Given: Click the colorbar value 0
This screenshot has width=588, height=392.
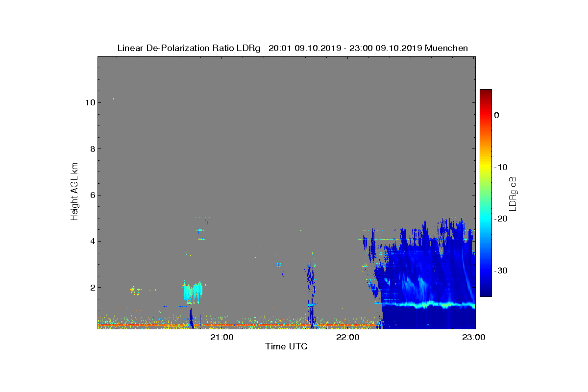Looking at the screenshot, I should pyautogui.click(x=496, y=115).
